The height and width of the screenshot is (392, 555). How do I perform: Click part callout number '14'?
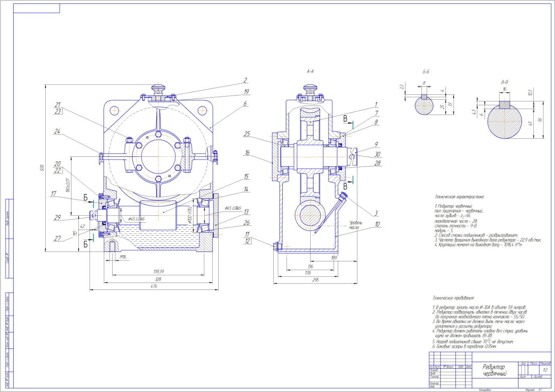coord(246,189)
